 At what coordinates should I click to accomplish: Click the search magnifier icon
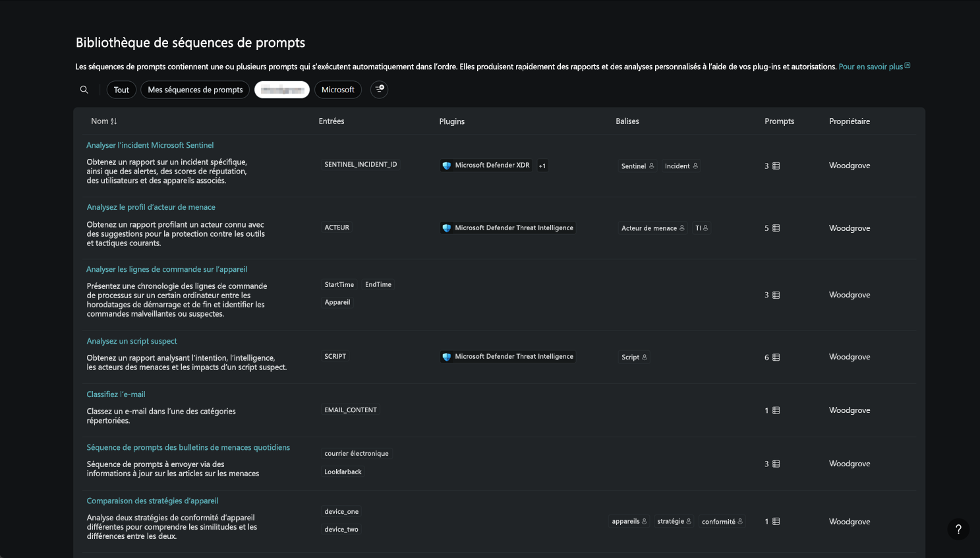(x=84, y=90)
